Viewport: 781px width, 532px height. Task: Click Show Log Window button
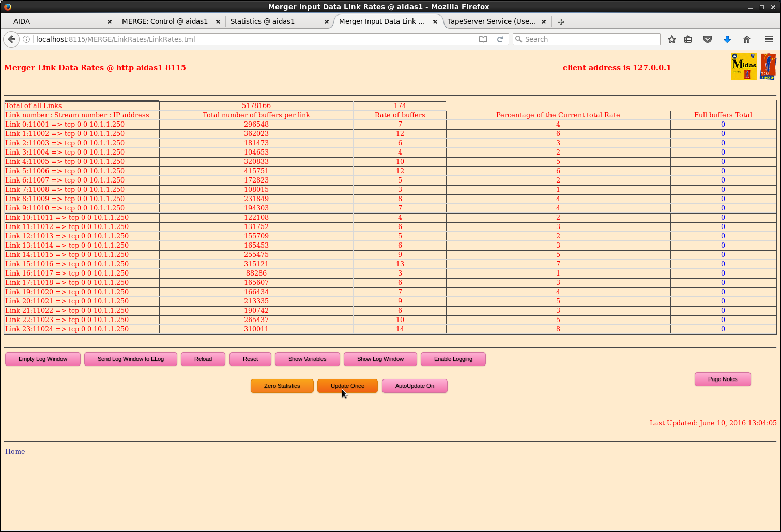380,359
